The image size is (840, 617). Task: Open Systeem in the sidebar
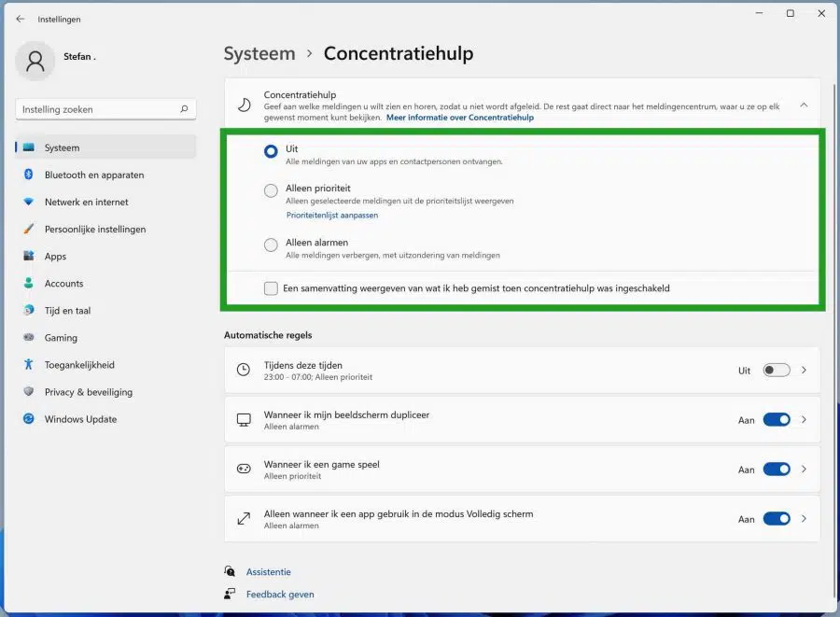105,147
